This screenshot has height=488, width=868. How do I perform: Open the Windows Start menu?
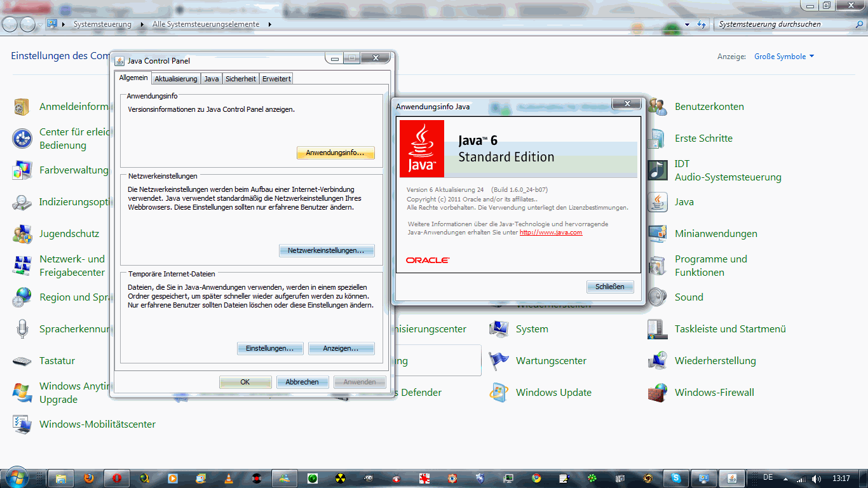click(16, 477)
